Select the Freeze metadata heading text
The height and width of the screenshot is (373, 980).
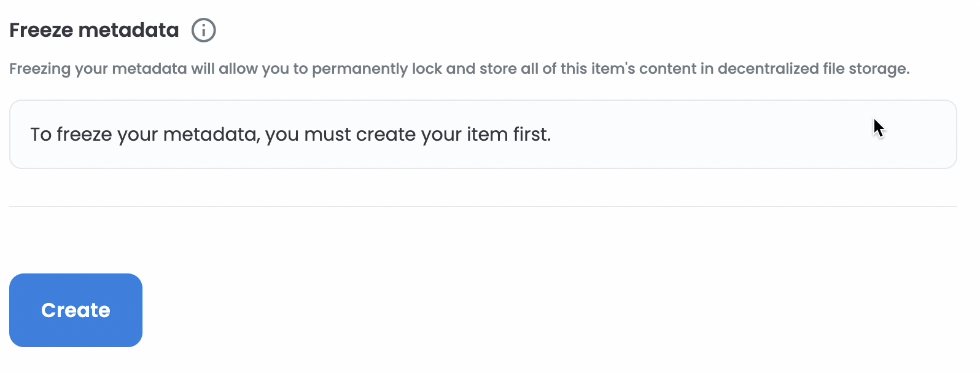click(94, 30)
